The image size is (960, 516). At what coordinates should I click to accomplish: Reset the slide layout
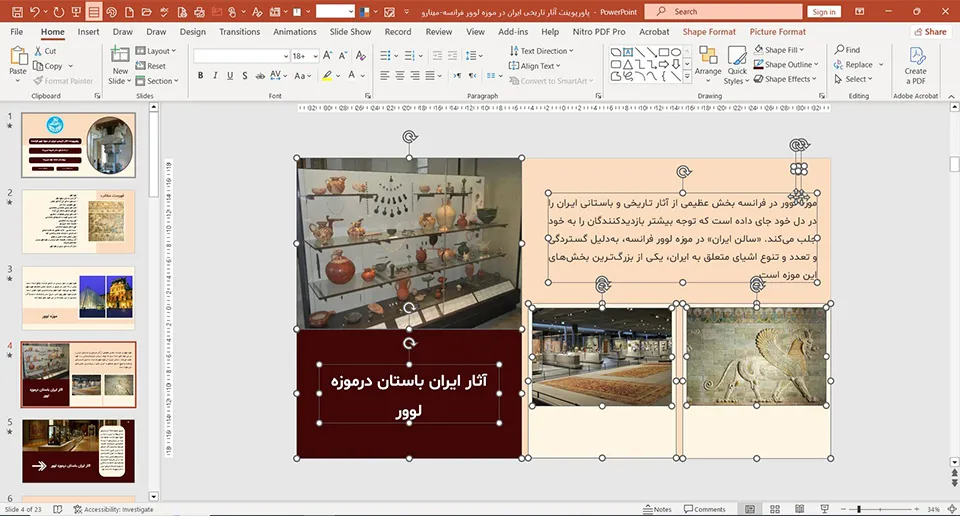point(151,65)
